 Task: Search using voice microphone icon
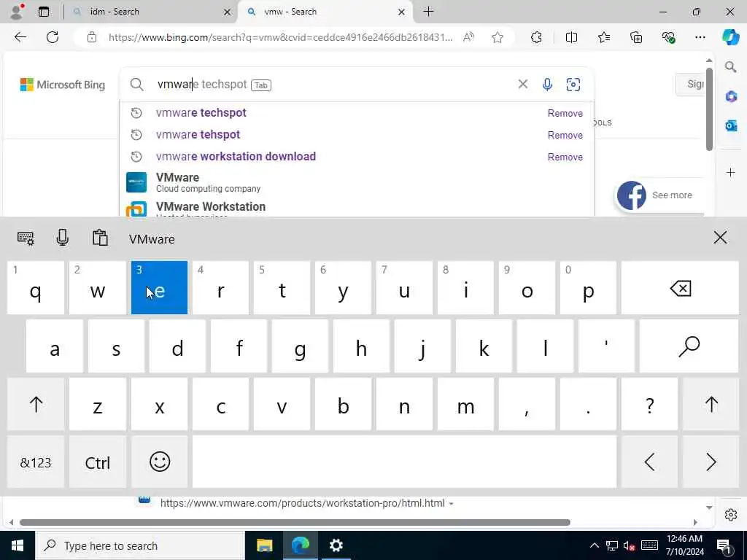tap(547, 85)
